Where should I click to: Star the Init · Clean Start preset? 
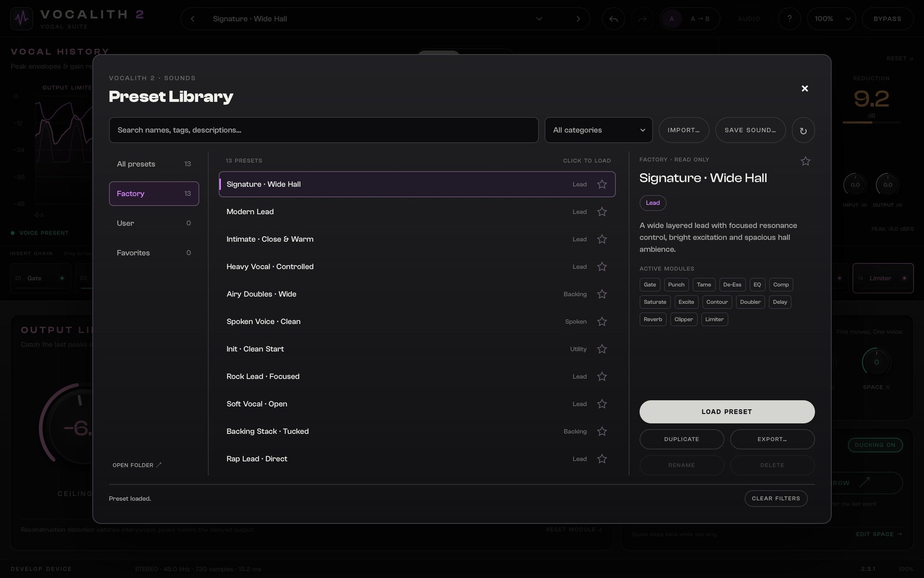click(602, 349)
